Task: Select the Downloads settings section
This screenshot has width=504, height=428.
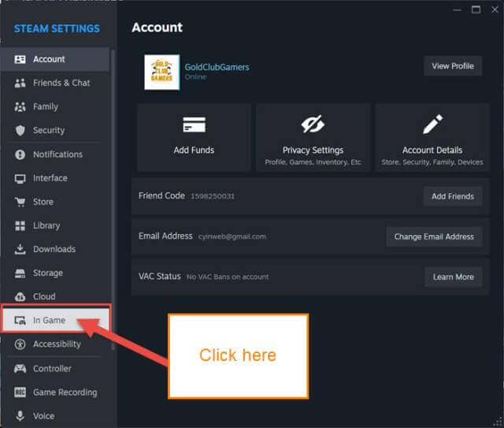Action: [55, 249]
